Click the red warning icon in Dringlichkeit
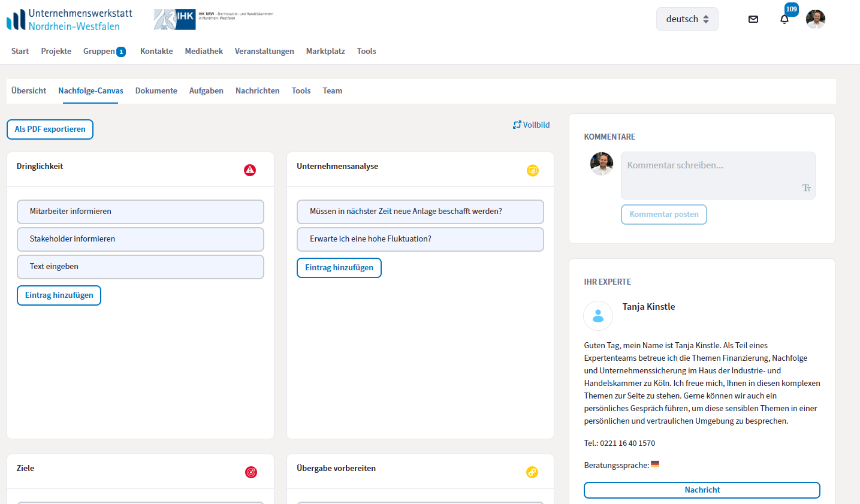 (x=250, y=170)
